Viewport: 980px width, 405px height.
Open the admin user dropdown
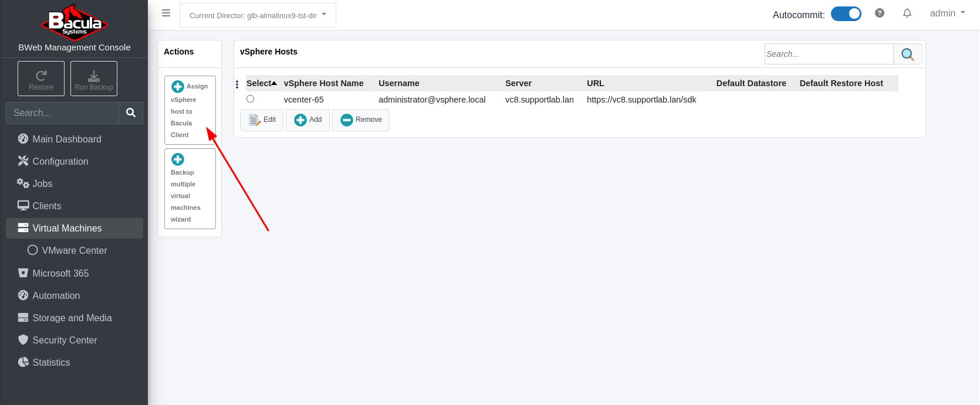pos(948,13)
